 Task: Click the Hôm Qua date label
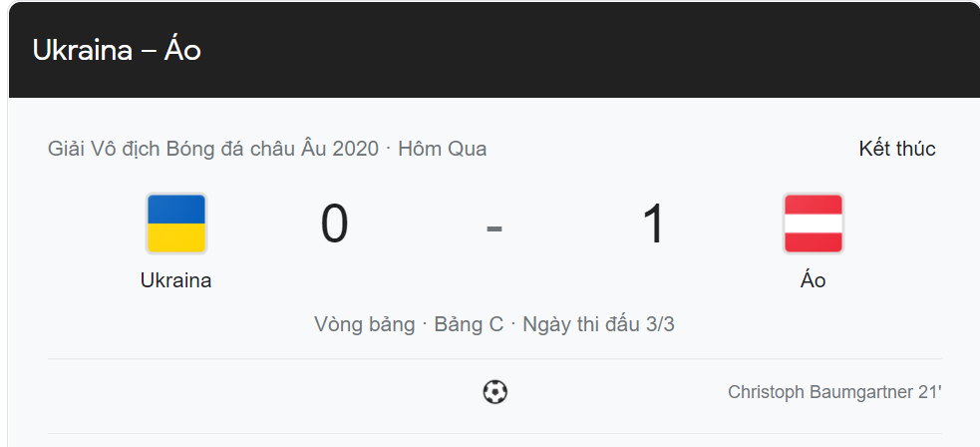tap(443, 149)
